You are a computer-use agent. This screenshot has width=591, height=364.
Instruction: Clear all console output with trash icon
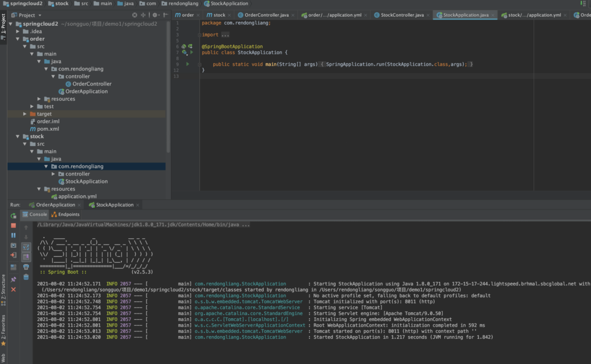pos(26,277)
